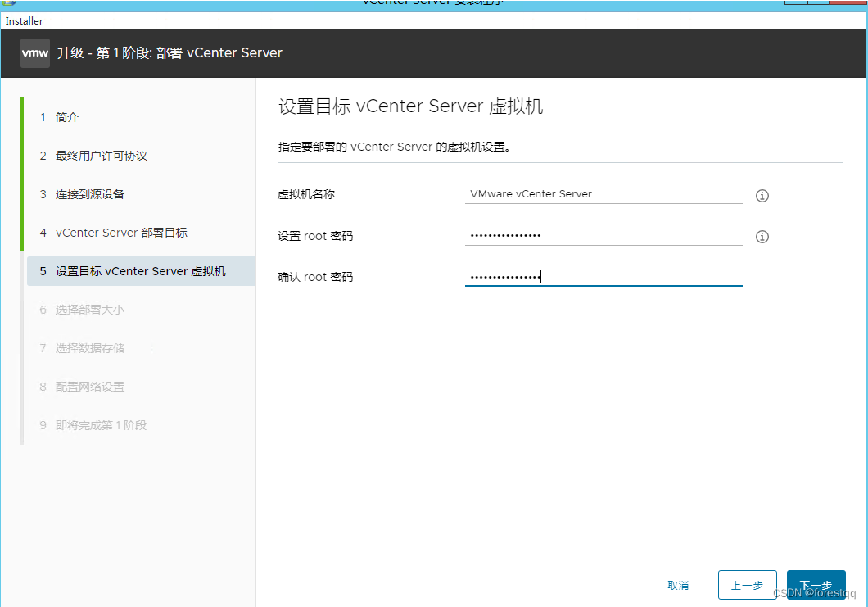Return to step 4 vCenter Server 部署目标
This screenshot has width=868, height=607.
click(114, 233)
